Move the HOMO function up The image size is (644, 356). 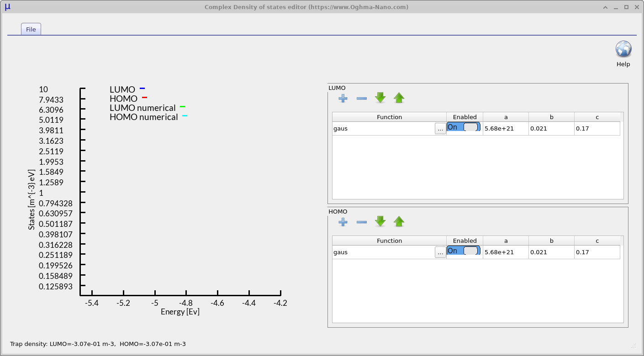click(399, 221)
